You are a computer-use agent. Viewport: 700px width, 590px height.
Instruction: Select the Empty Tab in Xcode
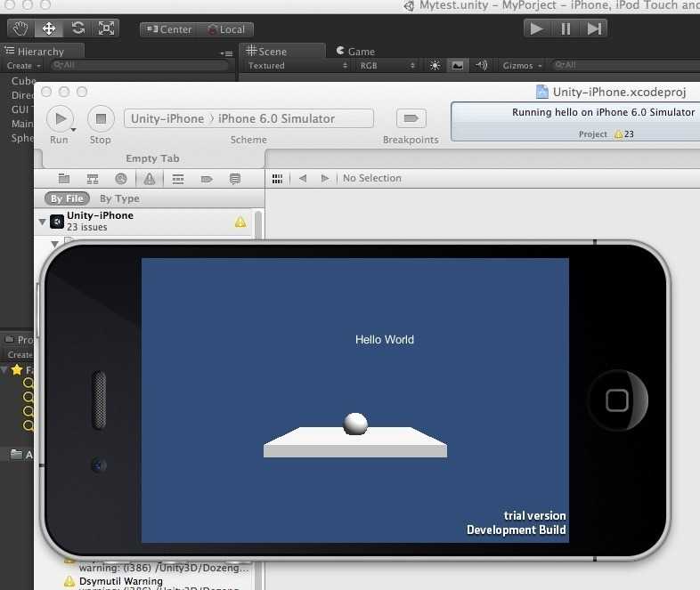click(x=152, y=158)
